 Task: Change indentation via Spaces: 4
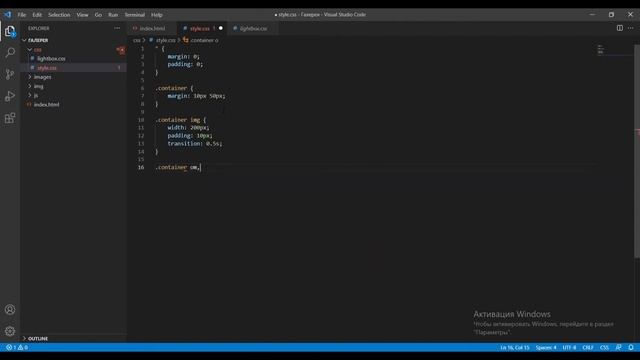(x=546, y=347)
